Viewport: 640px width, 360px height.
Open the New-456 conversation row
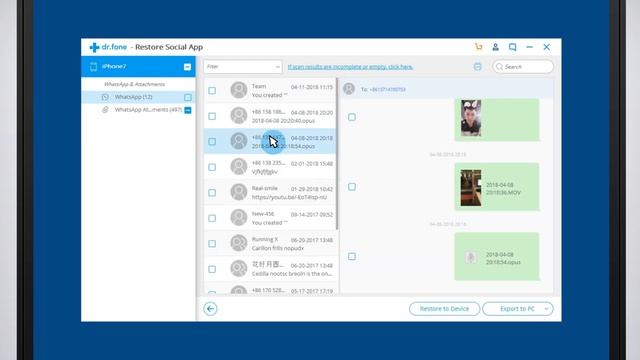coord(270,218)
